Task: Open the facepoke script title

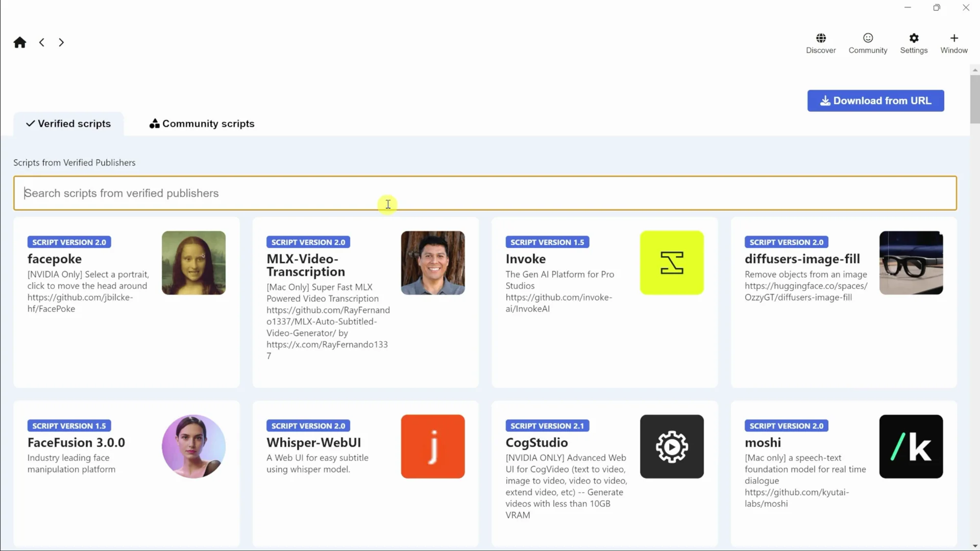Action: pos(55,259)
